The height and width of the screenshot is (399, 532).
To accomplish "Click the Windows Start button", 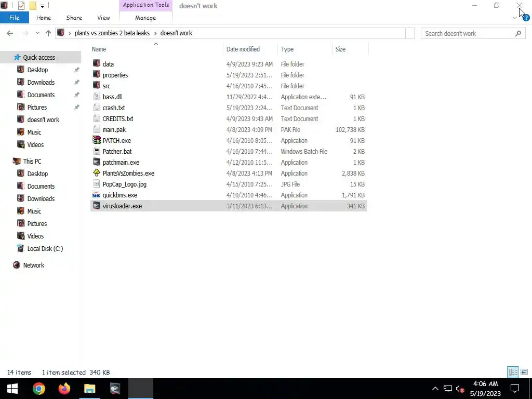I will pyautogui.click(x=12, y=389).
